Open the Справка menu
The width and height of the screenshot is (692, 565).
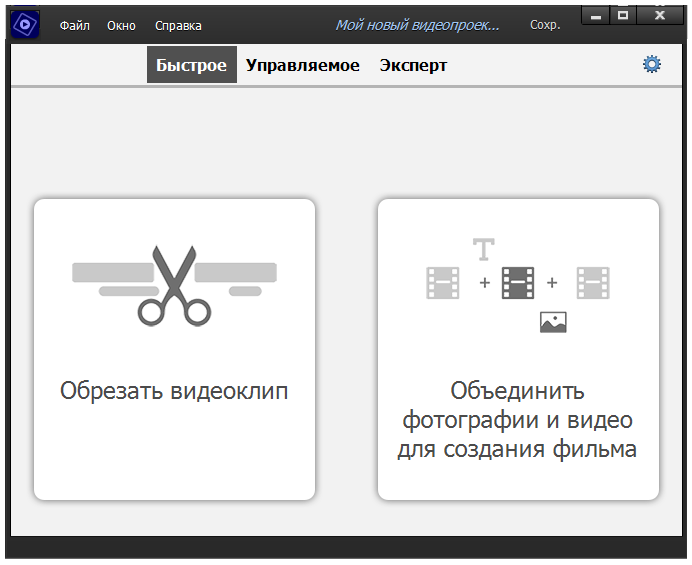point(178,26)
